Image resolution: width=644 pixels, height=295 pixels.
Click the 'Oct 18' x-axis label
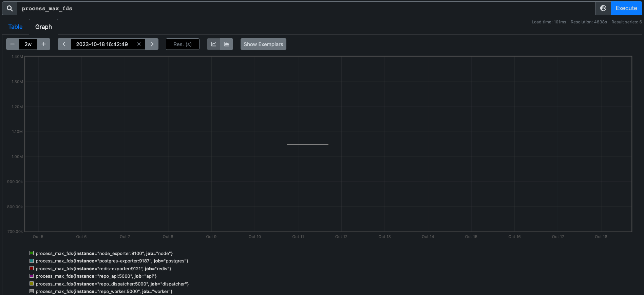click(601, 237)
